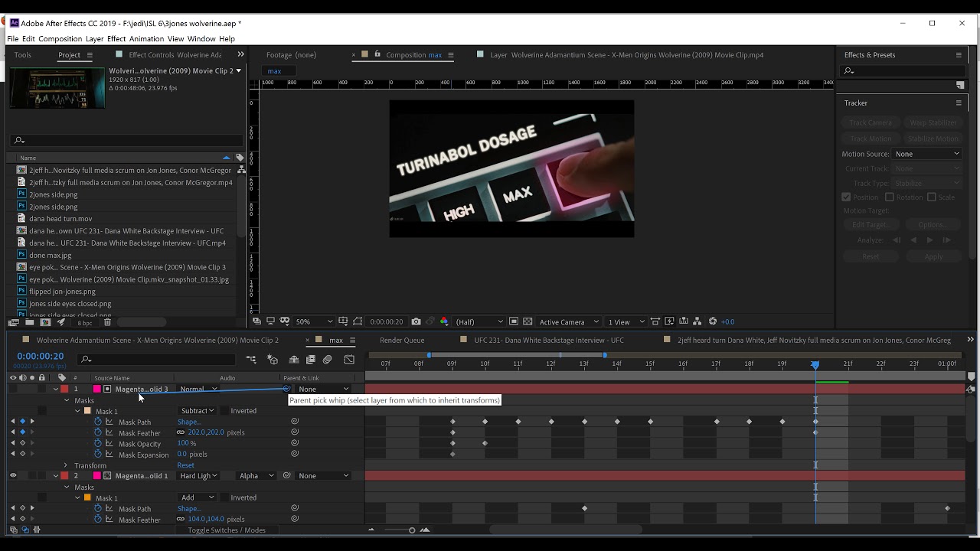Viewport: 980px width, 551px height.
Task: Click the Mask Path stopwatch of Magenta...olid 3
Action: [x=98, y=422]
